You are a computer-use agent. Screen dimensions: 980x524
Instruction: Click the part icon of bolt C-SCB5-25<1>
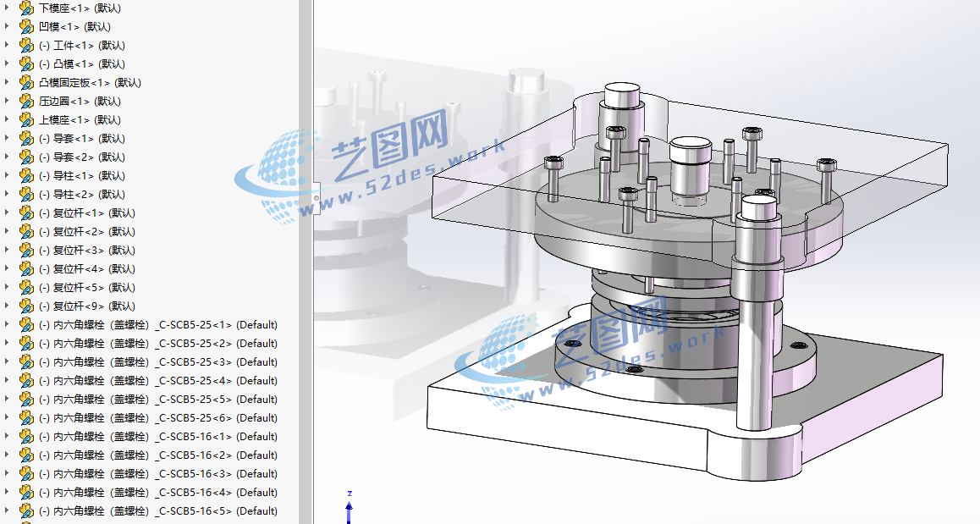(x=26, y=325)
